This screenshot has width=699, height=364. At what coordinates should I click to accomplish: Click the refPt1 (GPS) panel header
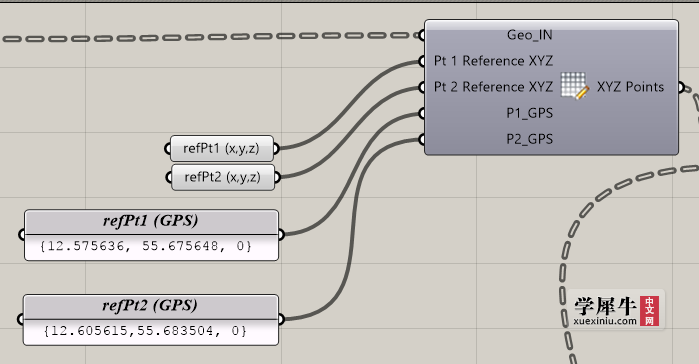[x=151, y=221]
